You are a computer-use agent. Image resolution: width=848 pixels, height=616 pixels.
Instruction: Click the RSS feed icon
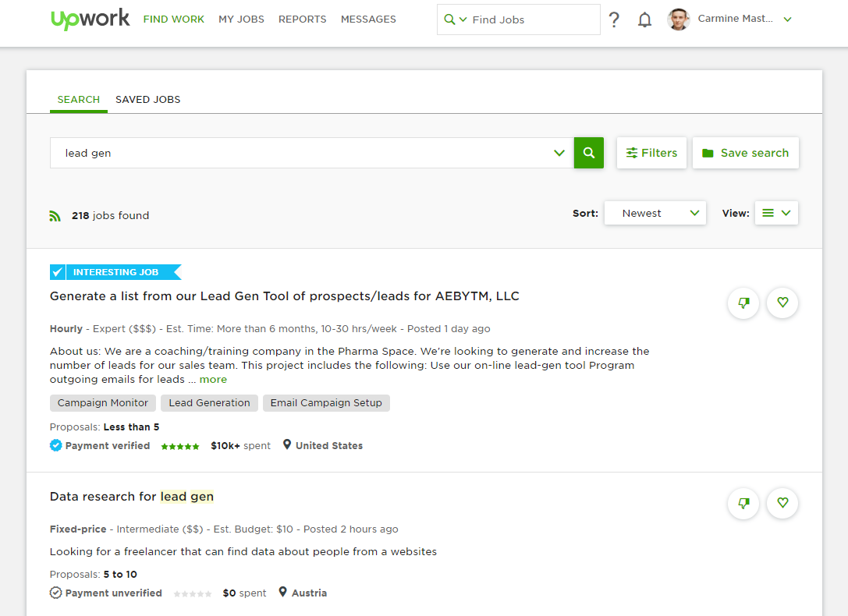[x=55, y=215]
